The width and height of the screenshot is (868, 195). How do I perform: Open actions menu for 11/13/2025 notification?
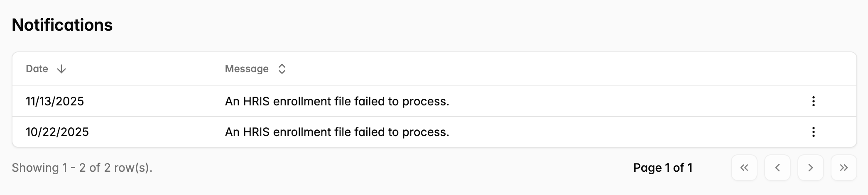pyautogui.click(x=813, y=101)
